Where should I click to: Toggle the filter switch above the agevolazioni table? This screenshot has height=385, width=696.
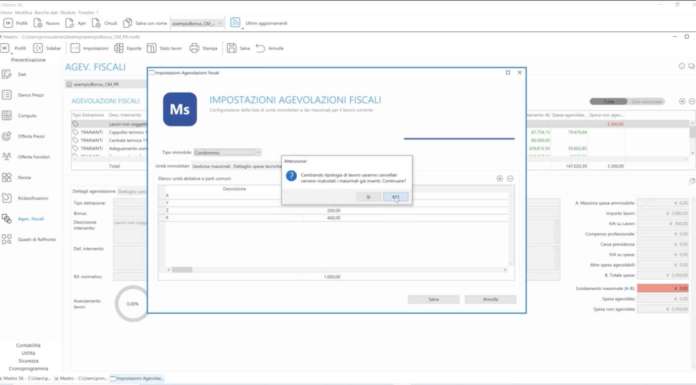pos(627,101)
